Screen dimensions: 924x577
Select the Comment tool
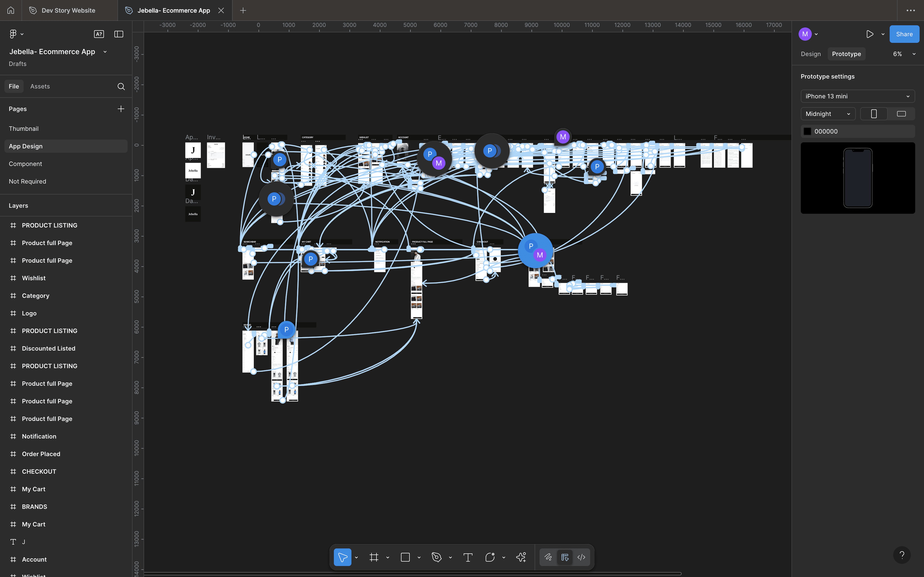click(x=490, y=557)
